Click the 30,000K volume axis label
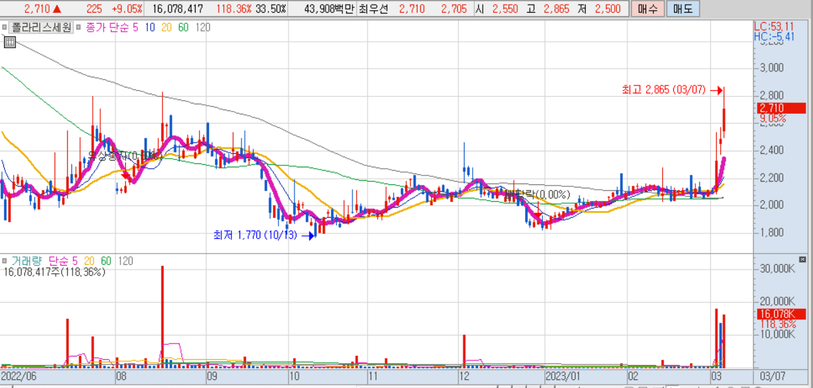This screenshot has width=813, height=388. [x=776, y=269]
